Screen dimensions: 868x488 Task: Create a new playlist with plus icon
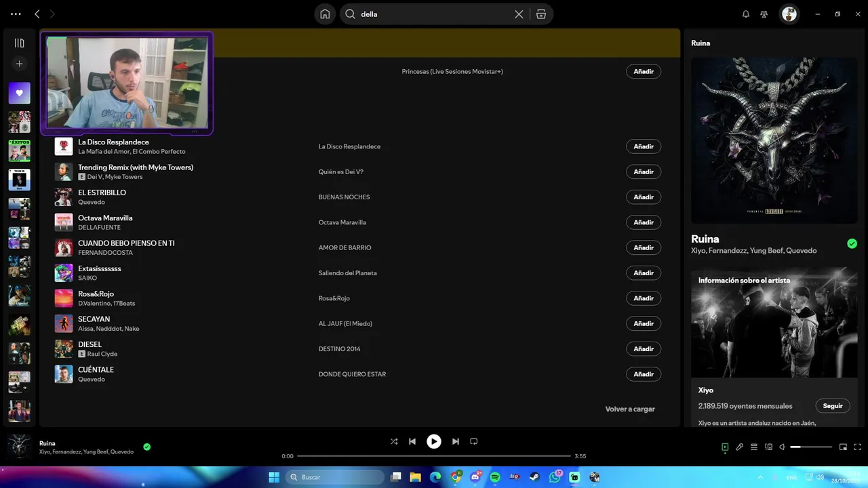(19, 64)
